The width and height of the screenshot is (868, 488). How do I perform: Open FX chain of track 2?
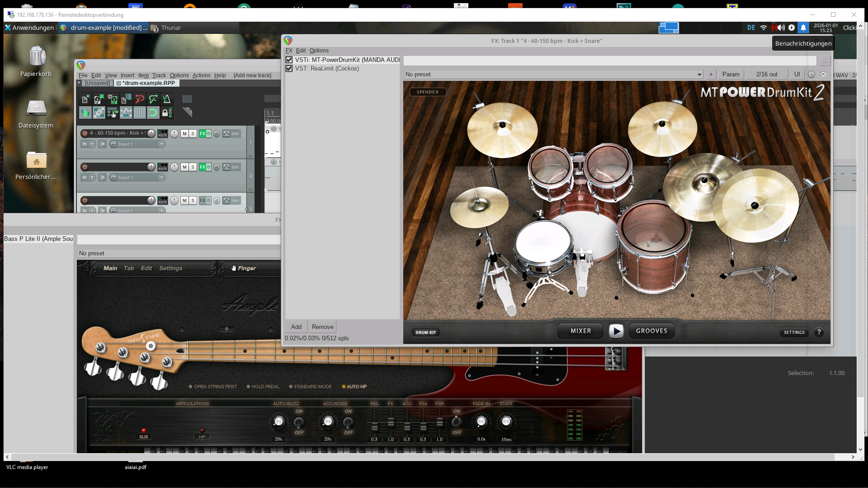pyautogui.click(x=203, y=167)
